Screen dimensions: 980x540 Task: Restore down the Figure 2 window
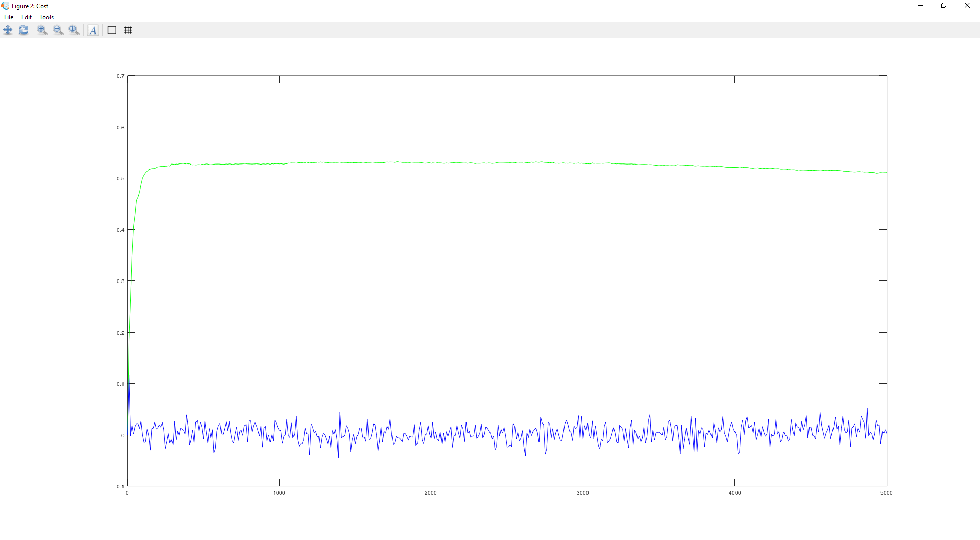click(x=944, y=6)
